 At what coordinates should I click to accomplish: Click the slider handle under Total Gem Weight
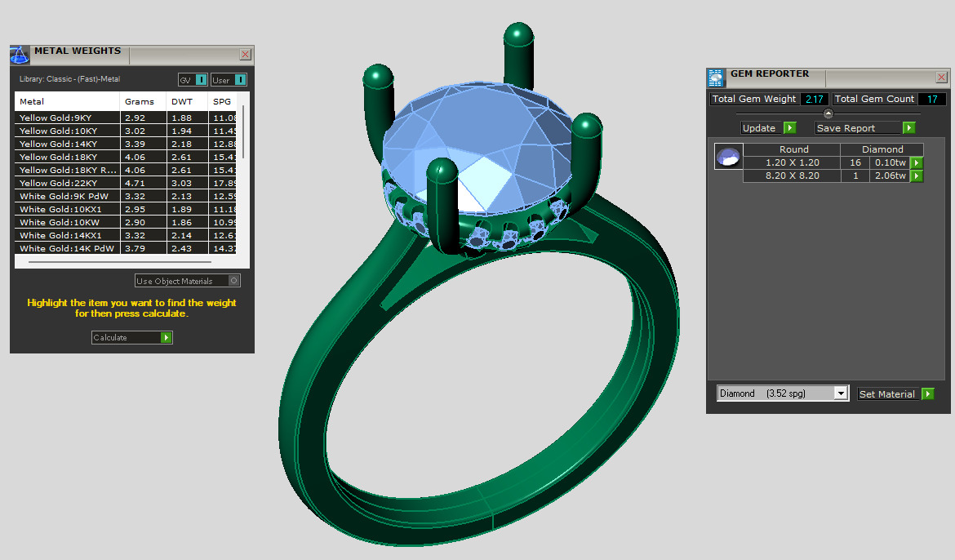point(828,113)
